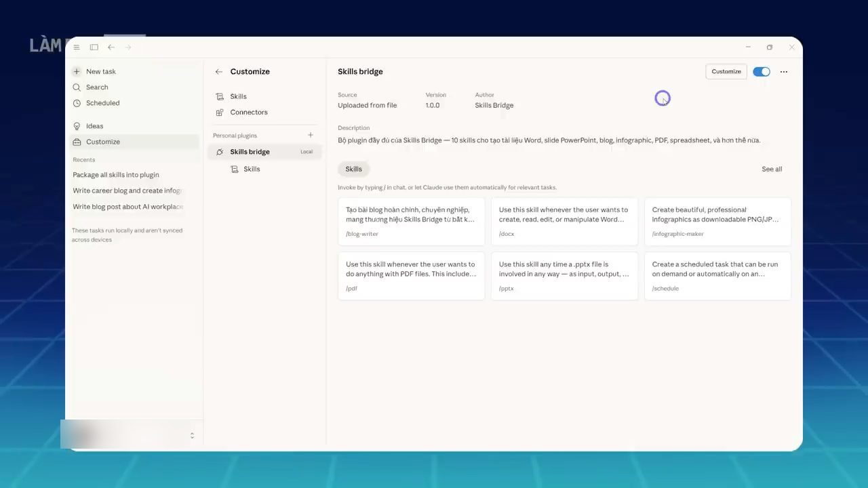Viewport: 868px width, 488px height.
Task: Open Connectors in the Customize panel
Action: (264, 113)
